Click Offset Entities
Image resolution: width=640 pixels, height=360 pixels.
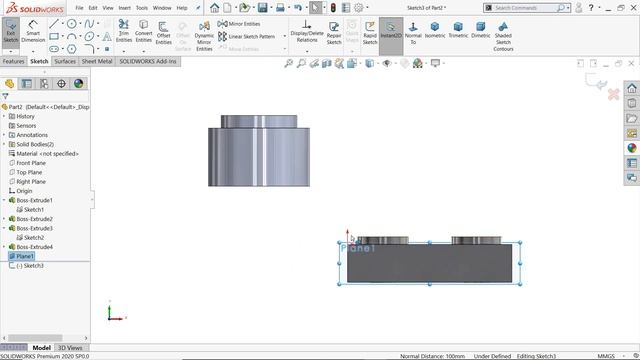coord(163,33)
